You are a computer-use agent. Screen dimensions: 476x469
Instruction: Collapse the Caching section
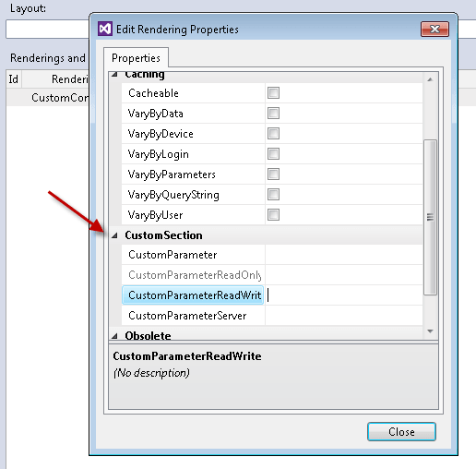114,75
